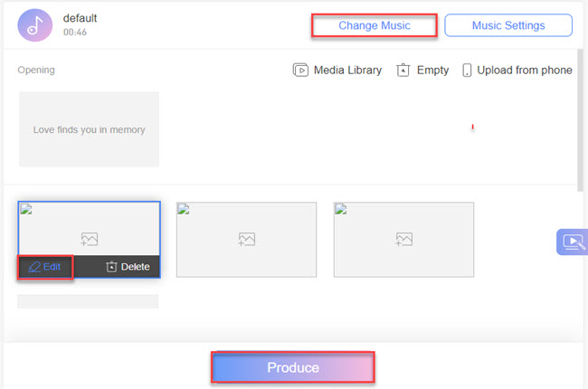588x389 pixels.
Task: Click the Empty trash icon
Action: click(403, 71)
